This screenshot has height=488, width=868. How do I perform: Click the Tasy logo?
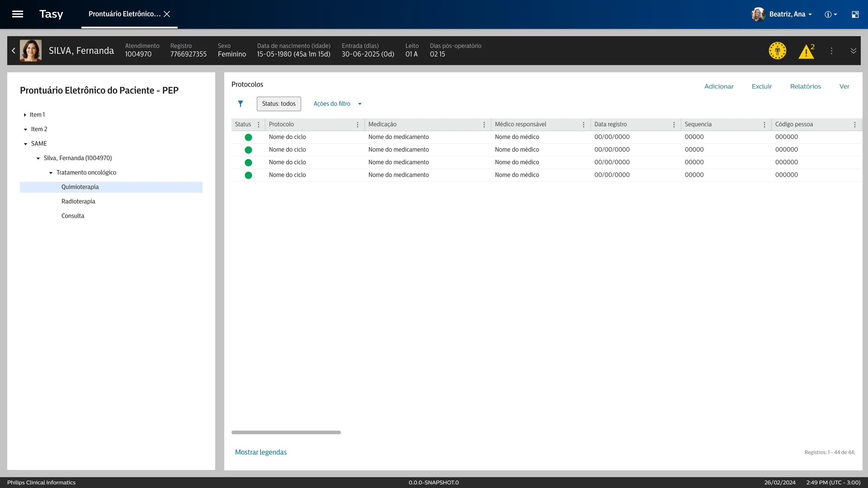pyautogui.click(x=51, y=14)
